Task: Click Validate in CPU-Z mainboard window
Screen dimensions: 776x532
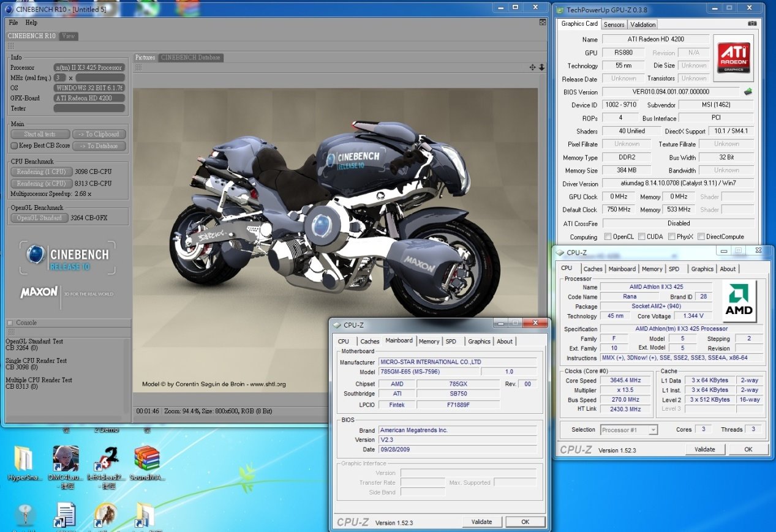Action: 481,522
